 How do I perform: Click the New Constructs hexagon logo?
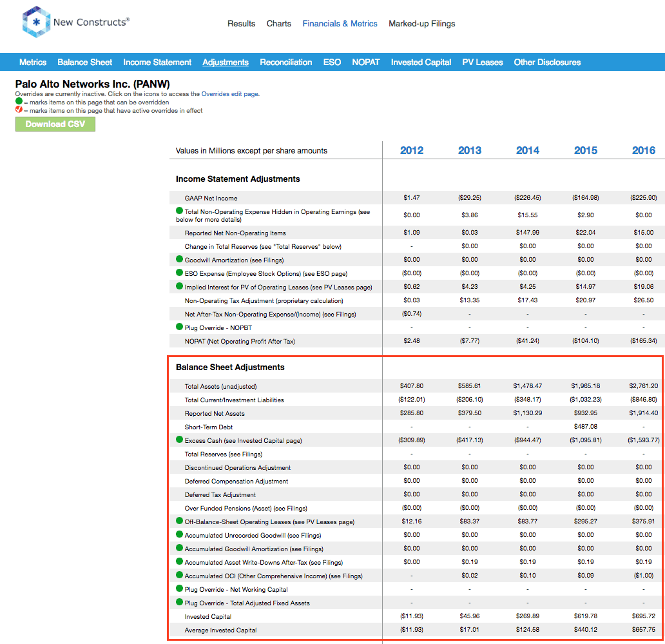coord(36,22)
